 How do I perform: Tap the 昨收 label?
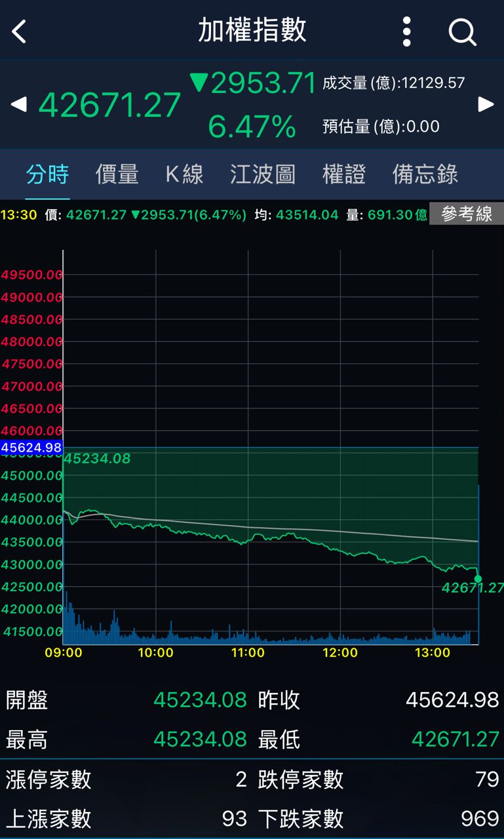[x=279, y=700]
